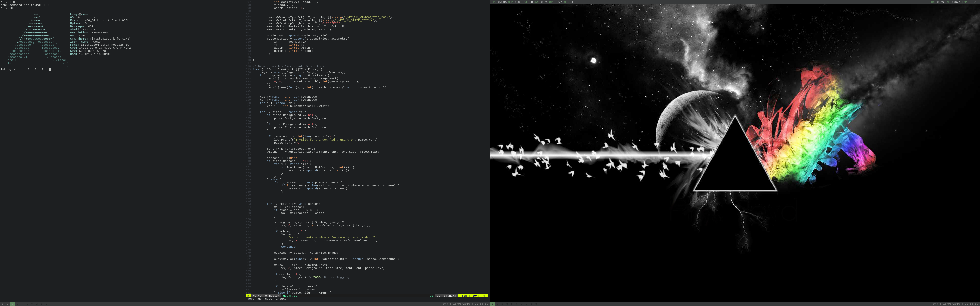Image resolution: width=980 pixels, height=306 pixels.
Task: Click the vim mode indicator 'n'
Action: tap(248, 295)
